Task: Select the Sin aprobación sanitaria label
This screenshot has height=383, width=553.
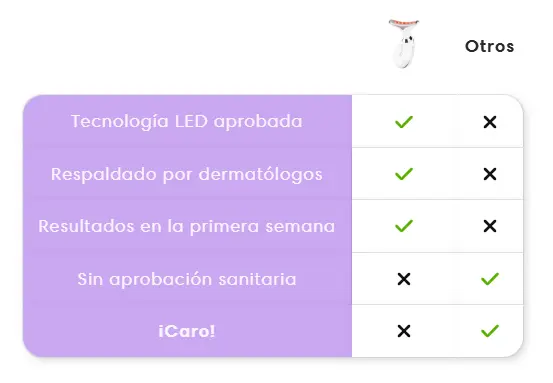Action: (187, 279)
